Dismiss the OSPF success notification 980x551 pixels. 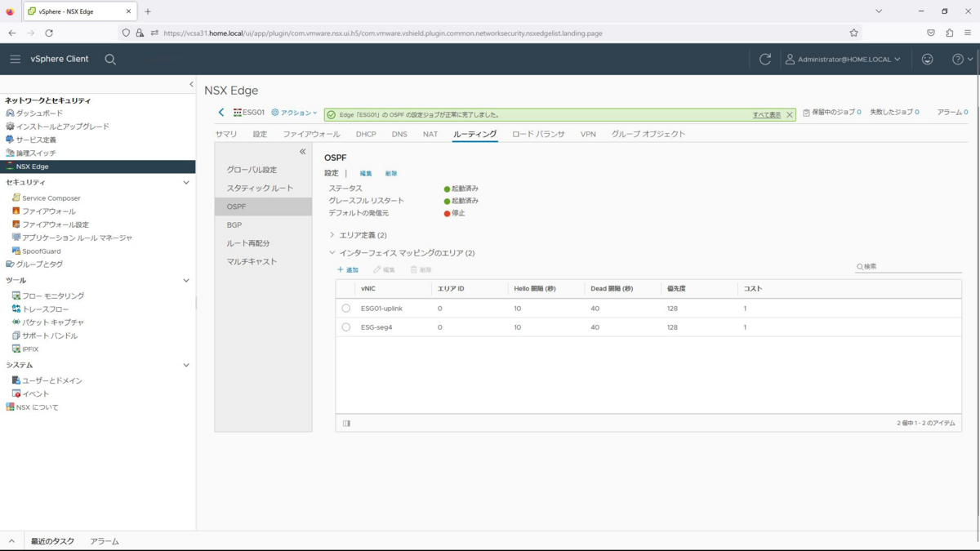click(x=790, y=115)
